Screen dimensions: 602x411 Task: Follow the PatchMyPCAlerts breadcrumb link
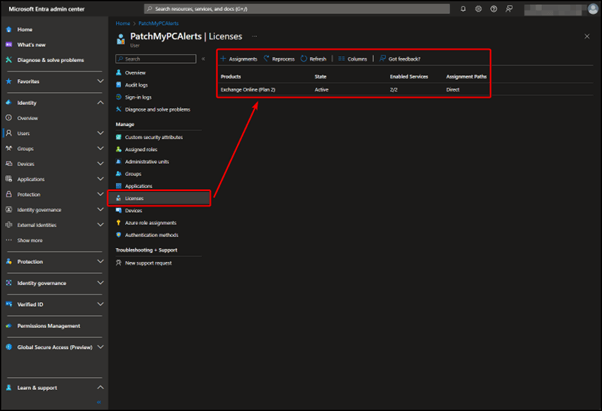[x=158, y=23]
